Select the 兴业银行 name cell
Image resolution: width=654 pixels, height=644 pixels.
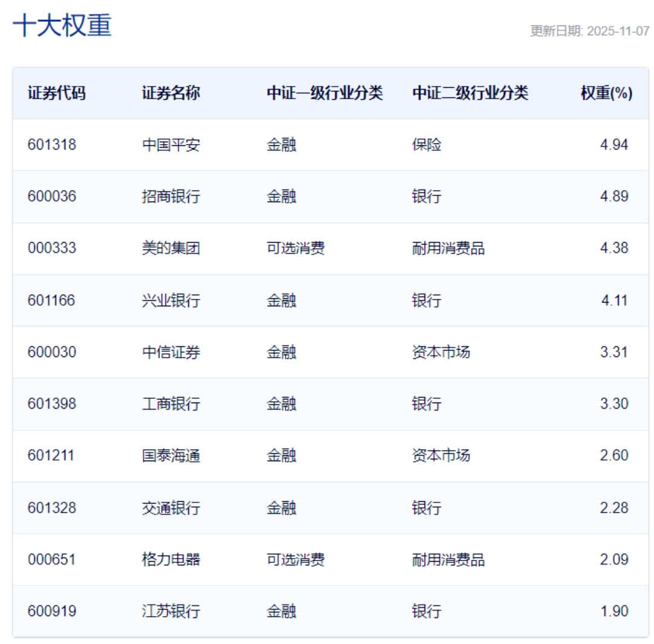[x=171, y=301]
